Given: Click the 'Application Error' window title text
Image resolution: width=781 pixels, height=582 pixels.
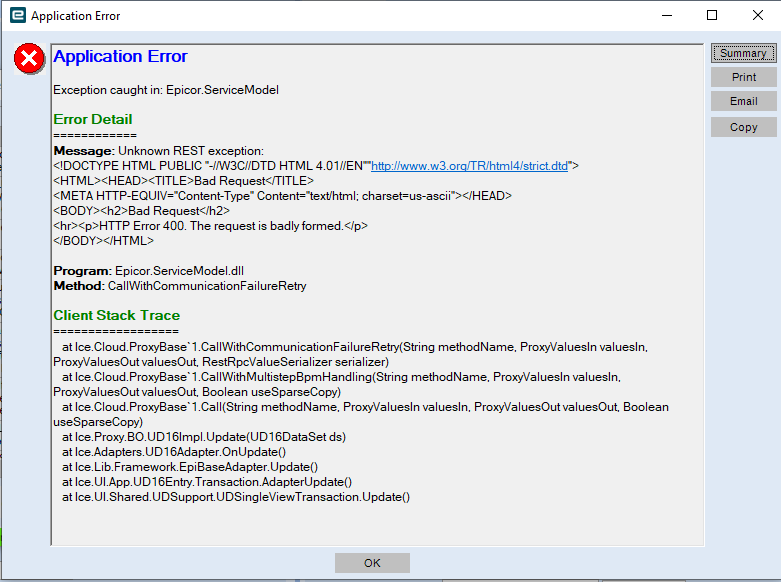Looking at the screenshot, I should (75, 16).
